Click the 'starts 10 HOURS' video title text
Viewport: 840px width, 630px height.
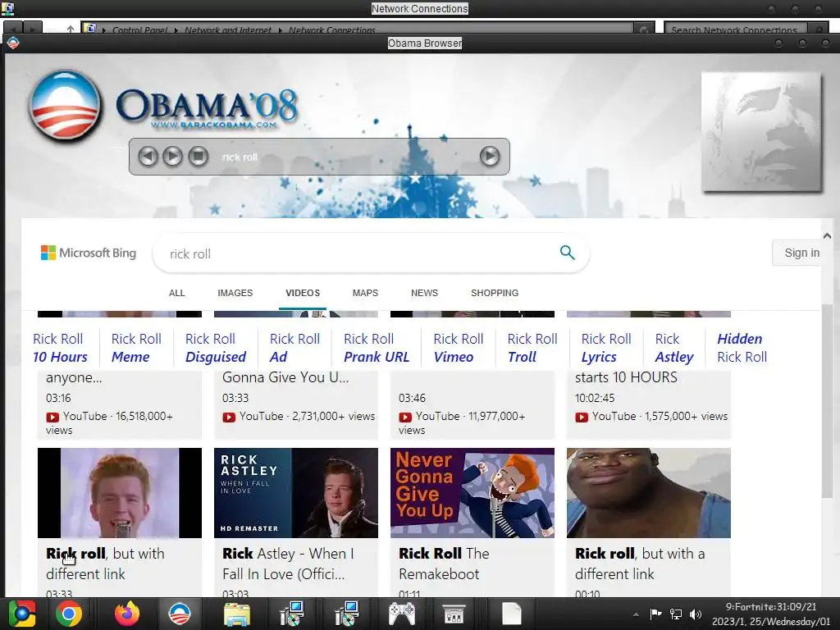point(626,377)
